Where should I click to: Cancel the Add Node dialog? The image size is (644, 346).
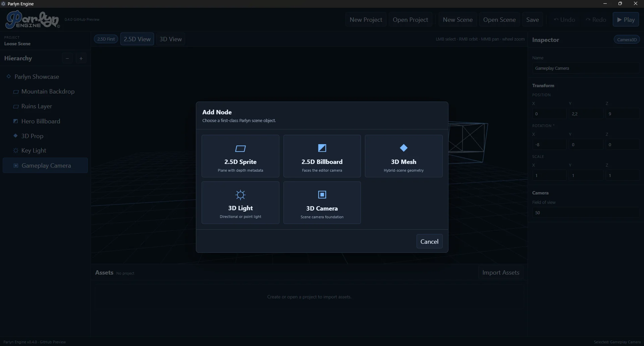pyautogui.click(x=429, y=241)
